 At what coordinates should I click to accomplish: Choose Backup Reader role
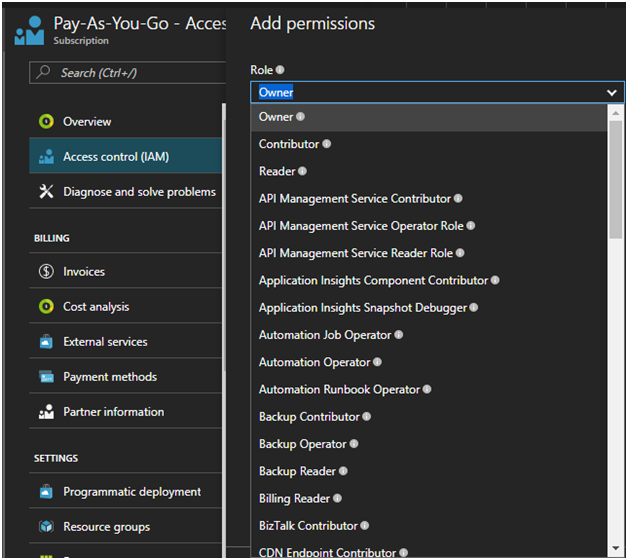[429, 471]
